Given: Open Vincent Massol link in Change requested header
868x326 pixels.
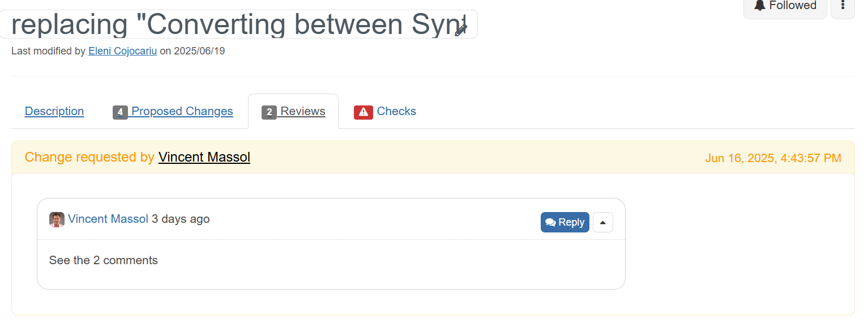Looking at the screenshot, I should point(204,157).
